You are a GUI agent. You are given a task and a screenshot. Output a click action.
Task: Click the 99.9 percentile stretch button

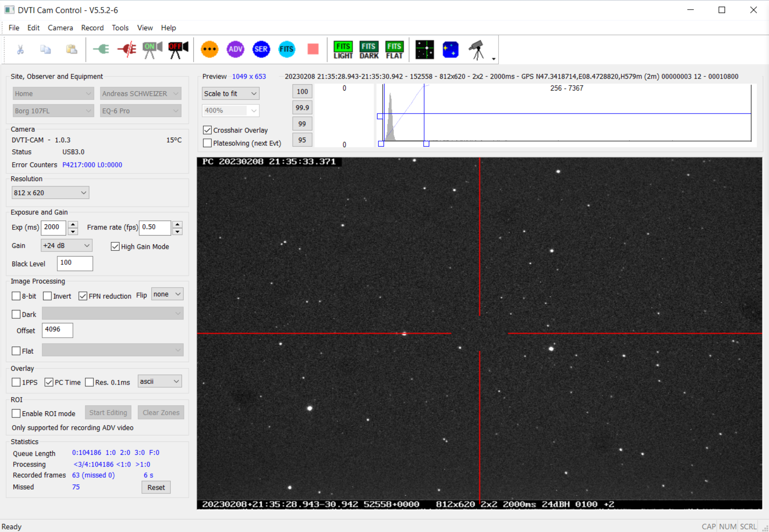302,108
